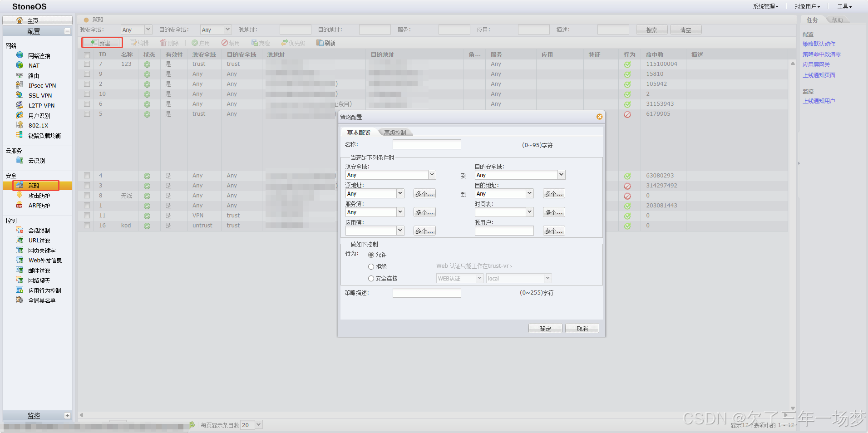Open the filter bar 源安全域 dropdown
This screenshot has width=868, height=433.
pos(148,30)
